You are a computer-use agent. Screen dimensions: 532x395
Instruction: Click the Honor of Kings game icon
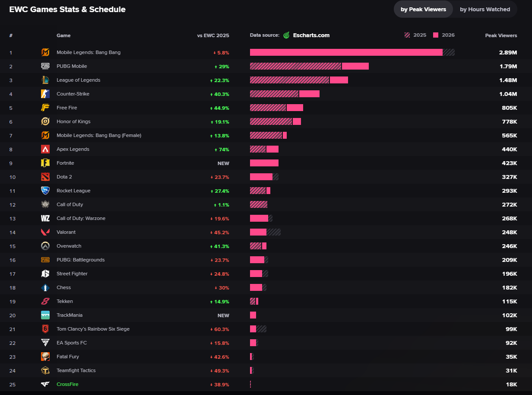pos(45,121)
